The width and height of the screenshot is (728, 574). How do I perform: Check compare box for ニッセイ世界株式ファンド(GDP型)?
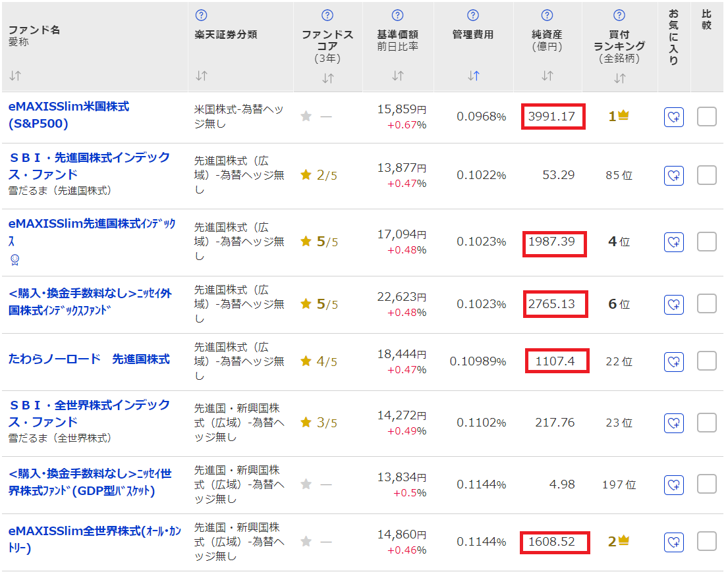[707, 484]
